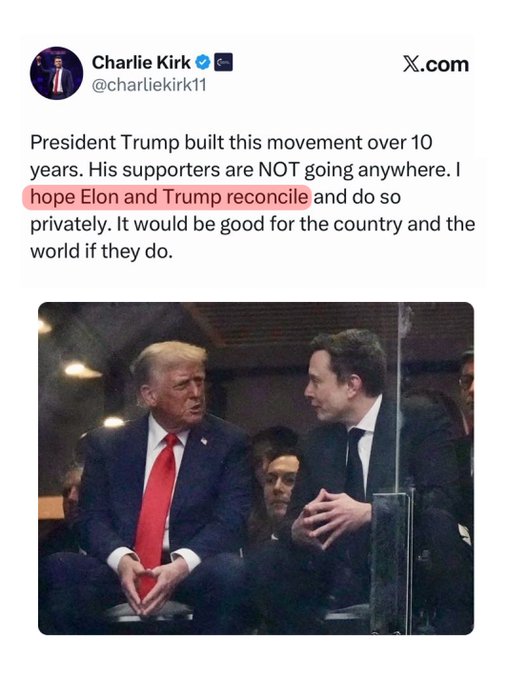507x680 pixels.
Task: Click the '10' in the tweet's first line
Action: point(421,142)
